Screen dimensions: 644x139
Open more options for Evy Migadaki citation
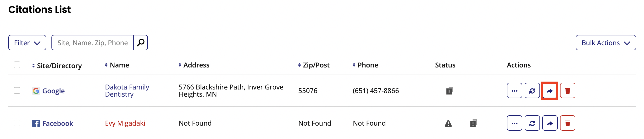pos(514,123)
